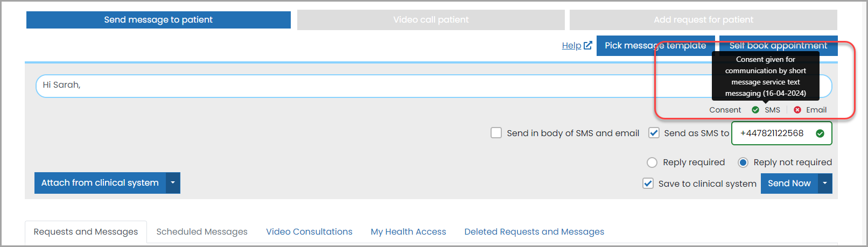Open the Pick message template list
Image resolution: width=868 pixels, height=247 pixels.
(655, 46)
